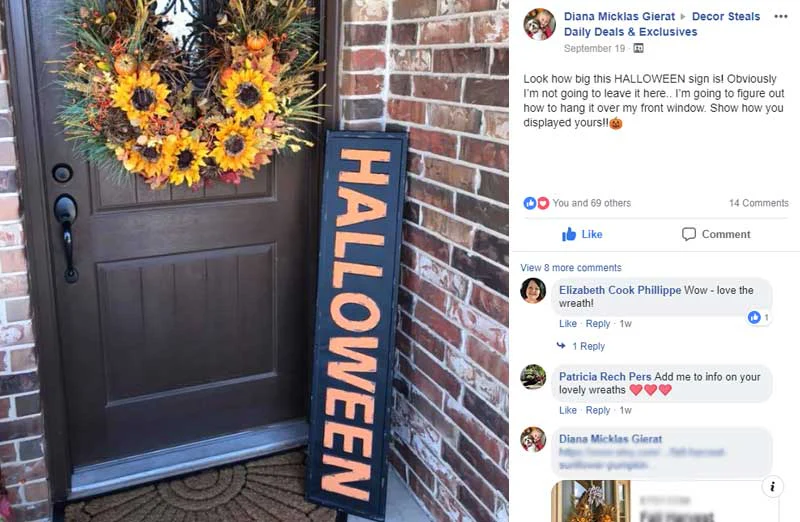Open Decor Steals Daily Deals group link
Viewport: 800px width, 522px height.
(662, 24)
